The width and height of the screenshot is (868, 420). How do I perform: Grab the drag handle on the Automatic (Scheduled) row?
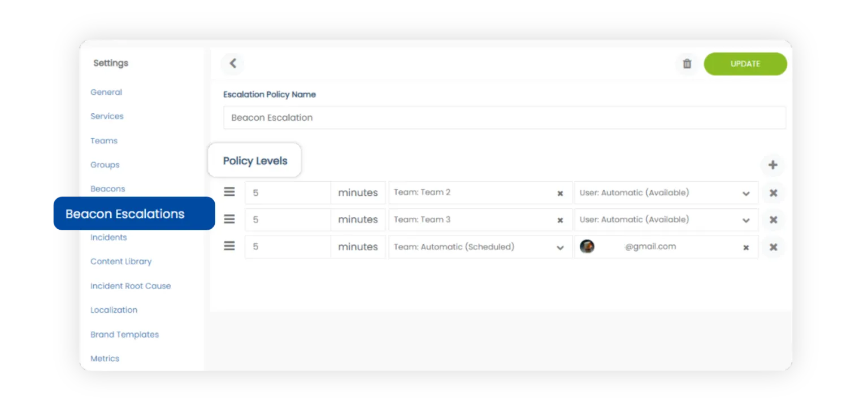point(229,246)
